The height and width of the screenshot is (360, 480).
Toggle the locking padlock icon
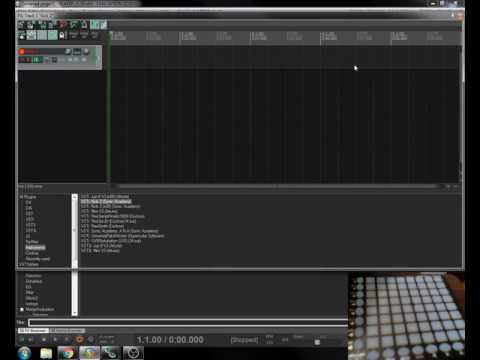point(63,35)
